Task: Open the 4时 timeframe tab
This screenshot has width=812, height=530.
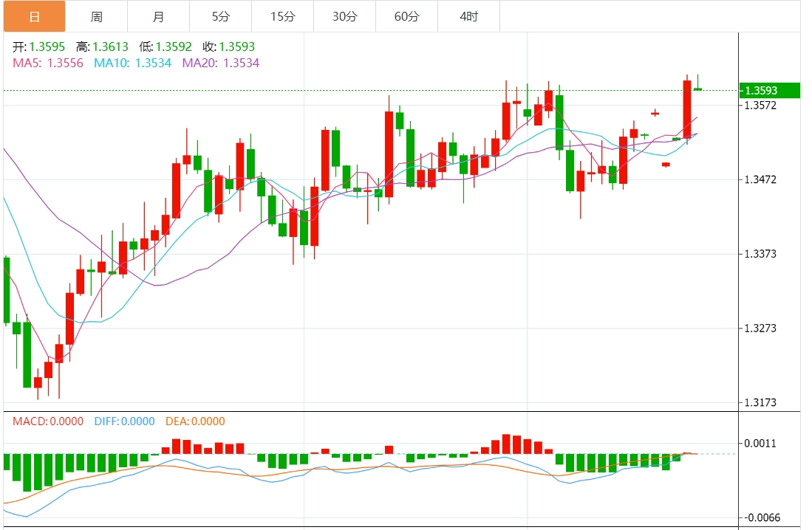Action: coord(469,16)
